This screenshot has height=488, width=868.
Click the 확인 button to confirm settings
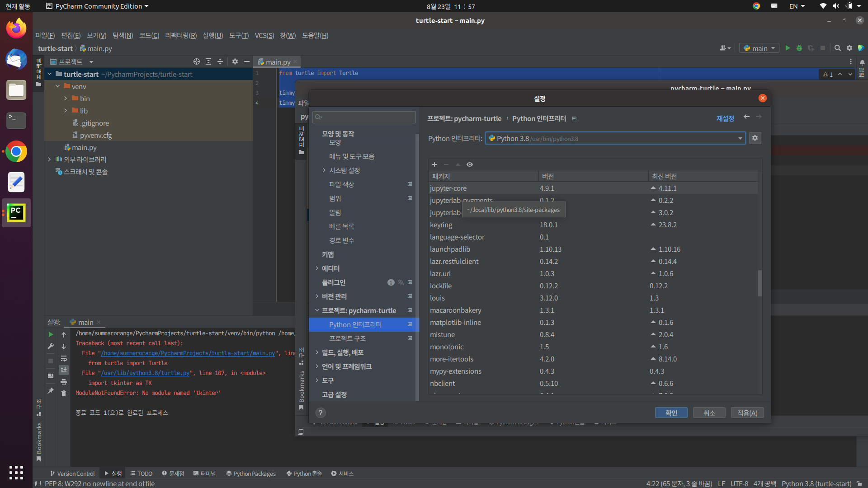tap(671, 413)
